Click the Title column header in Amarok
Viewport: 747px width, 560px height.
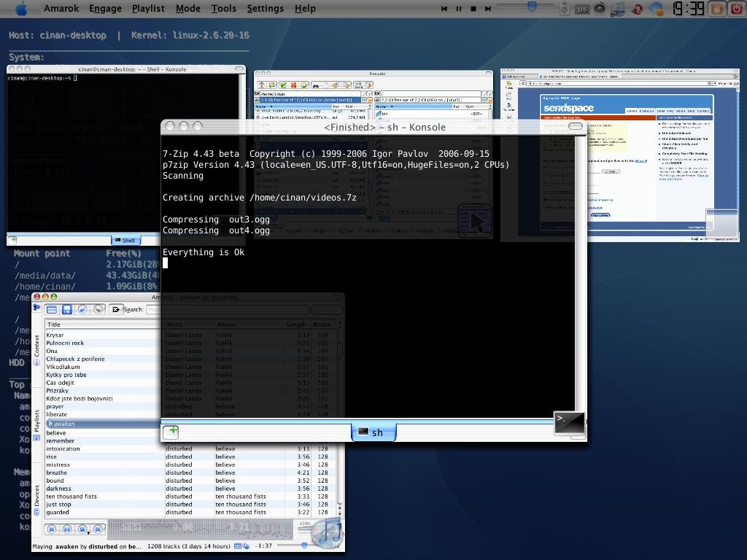point(103,324)
